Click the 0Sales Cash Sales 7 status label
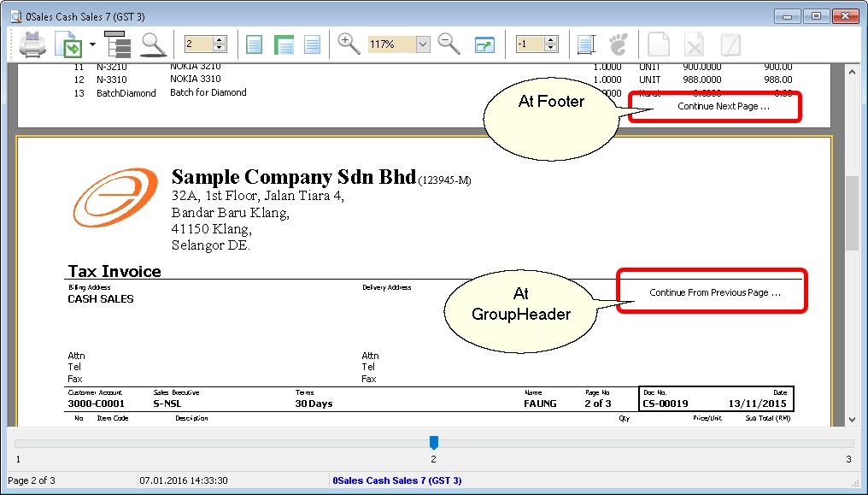The image size is (868, 495). pos(396,480)
